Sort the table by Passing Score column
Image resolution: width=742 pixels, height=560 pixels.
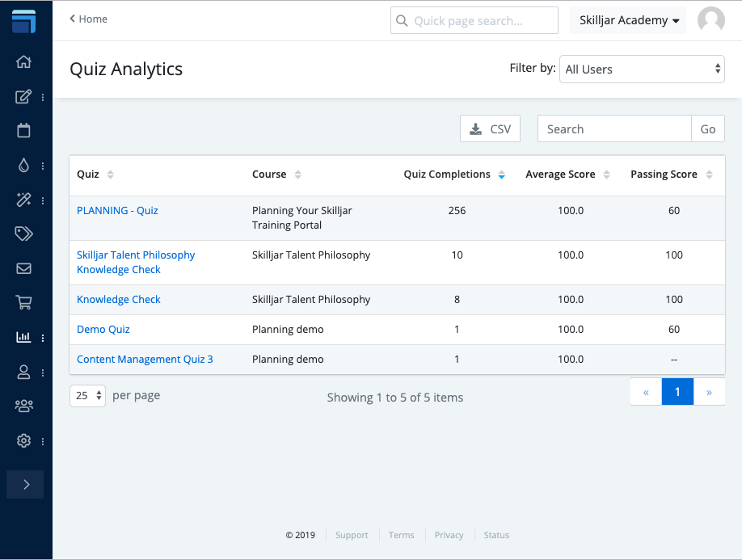pyautogui.click(x=671, y=175)
